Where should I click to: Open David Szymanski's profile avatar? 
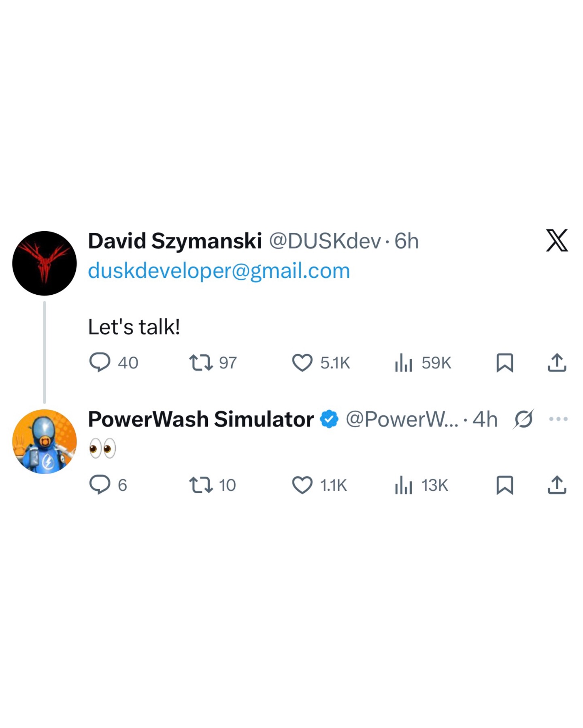(x=45, y=263)
